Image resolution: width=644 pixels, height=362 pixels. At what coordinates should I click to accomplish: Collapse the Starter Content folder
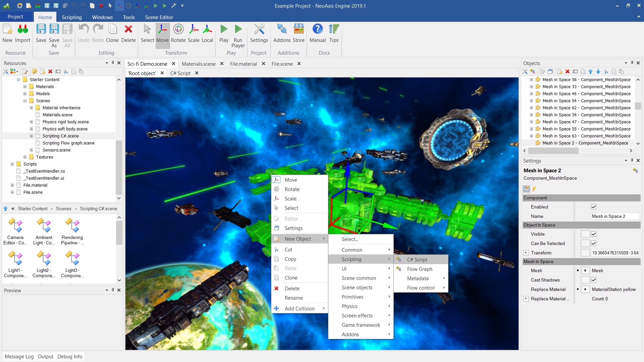coord(19,80)
